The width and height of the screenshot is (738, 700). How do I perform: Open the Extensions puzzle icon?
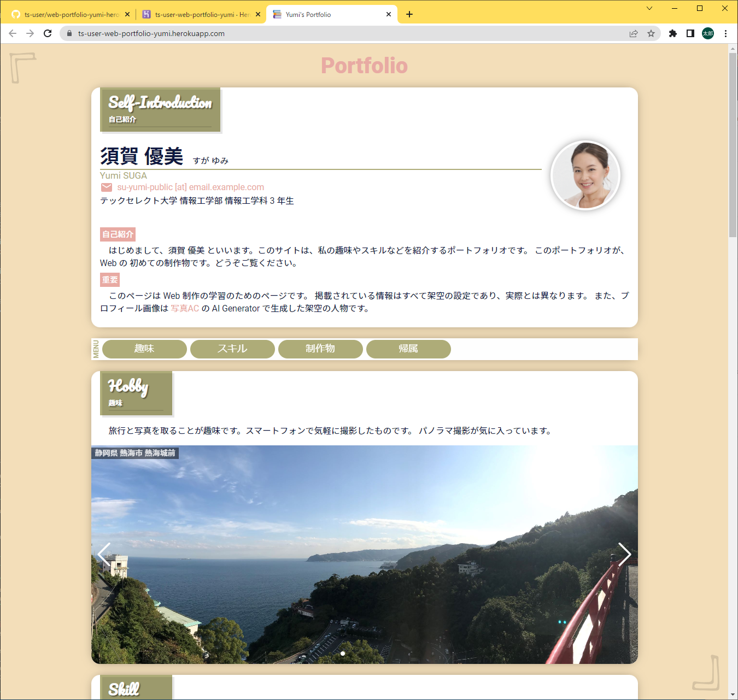tap(673, 33)
